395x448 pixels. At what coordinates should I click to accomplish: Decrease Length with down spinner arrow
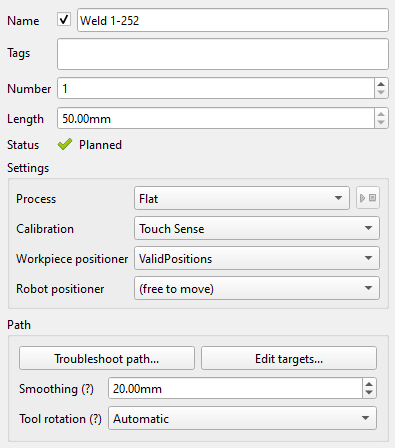[381, 123]
